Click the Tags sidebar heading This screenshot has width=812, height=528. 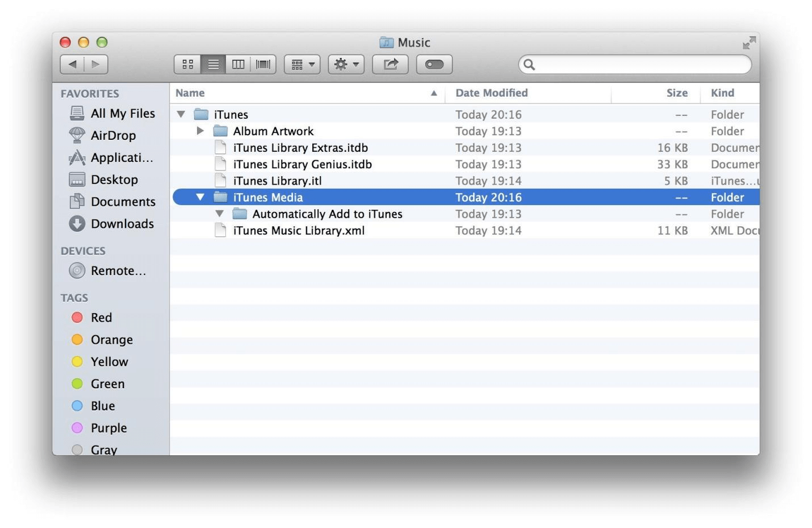[74, 298]
